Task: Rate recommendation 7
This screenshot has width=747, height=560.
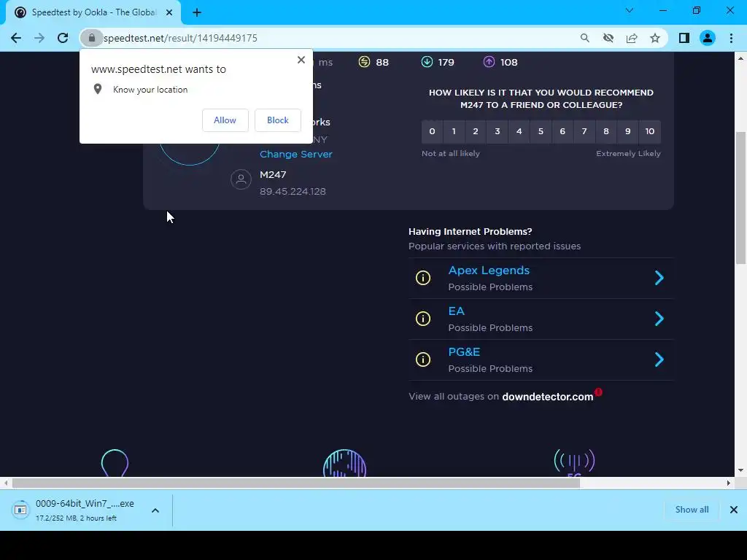Action: click(584, 131)
